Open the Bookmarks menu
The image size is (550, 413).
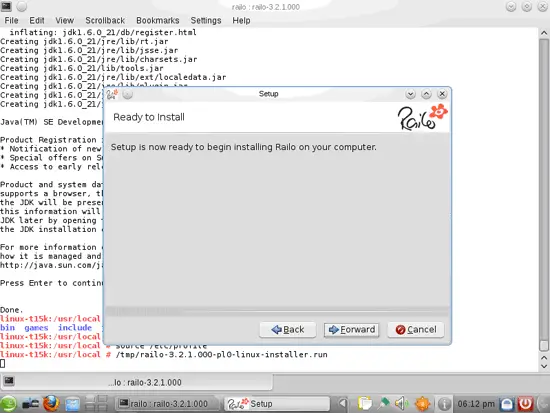click(157, 20)
